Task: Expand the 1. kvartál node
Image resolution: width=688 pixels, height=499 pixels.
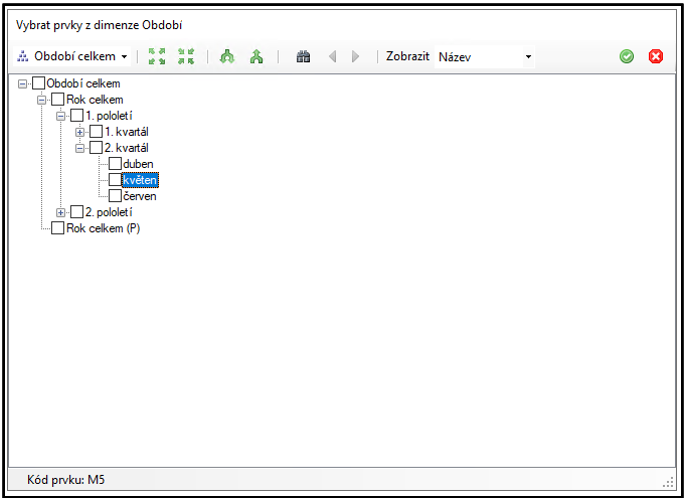Action: [x=80, y=132]
